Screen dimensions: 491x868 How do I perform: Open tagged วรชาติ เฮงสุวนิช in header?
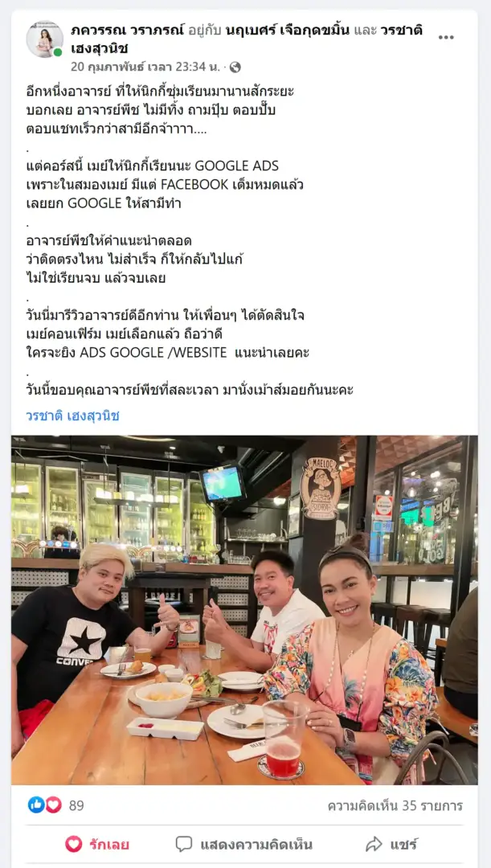coord(248,39)
